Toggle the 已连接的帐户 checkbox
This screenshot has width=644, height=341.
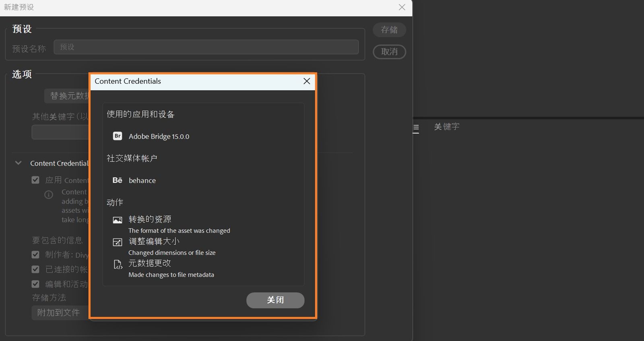pos(35,269)
